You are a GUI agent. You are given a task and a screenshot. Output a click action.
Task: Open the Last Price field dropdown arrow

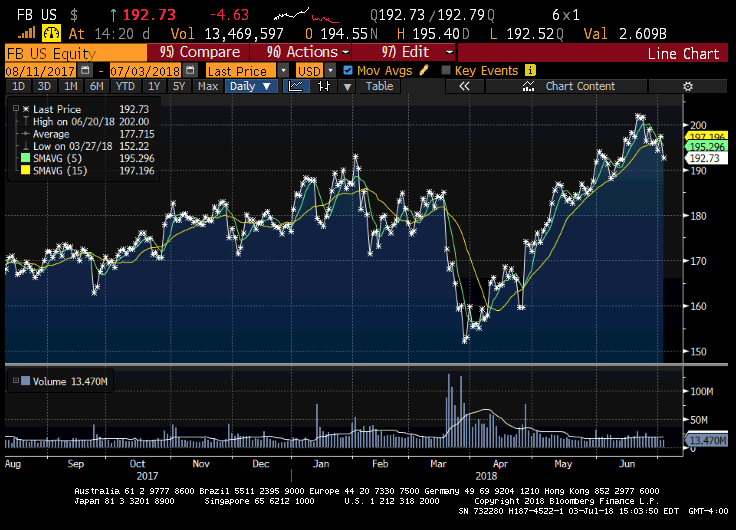pos(284,70)
